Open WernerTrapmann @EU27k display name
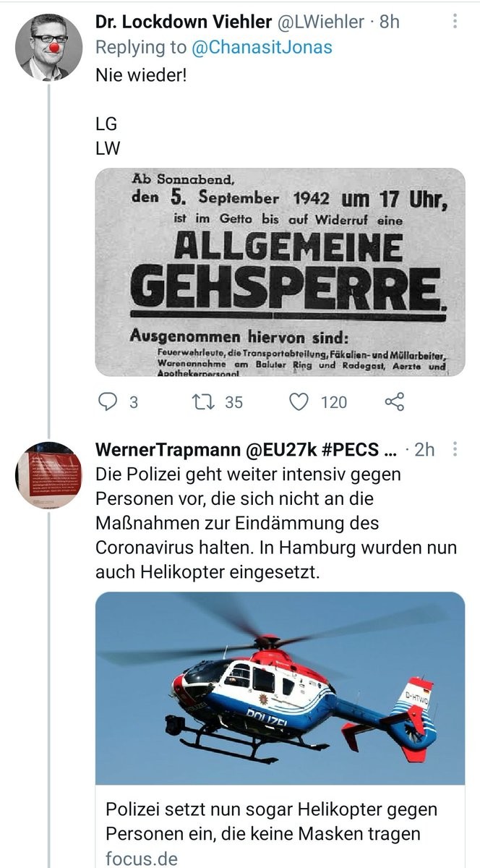This screenshot has height=868, width=480. 246,449
